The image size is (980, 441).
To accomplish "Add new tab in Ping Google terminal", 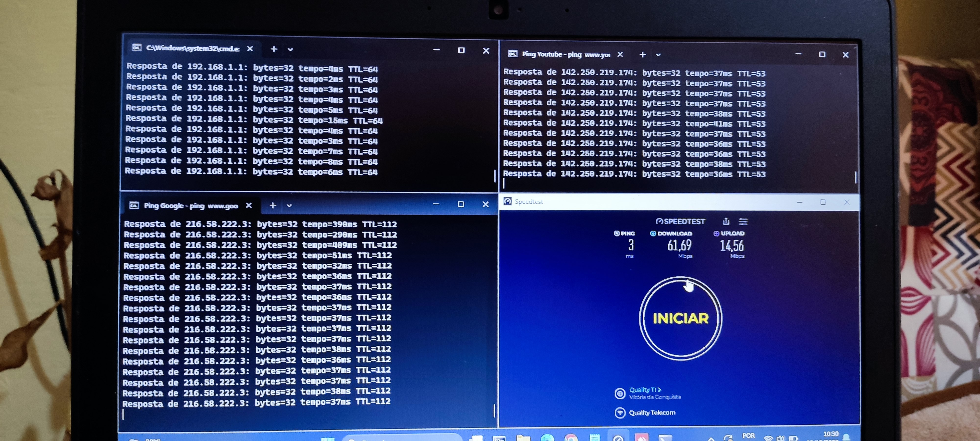I will (273, 206).
